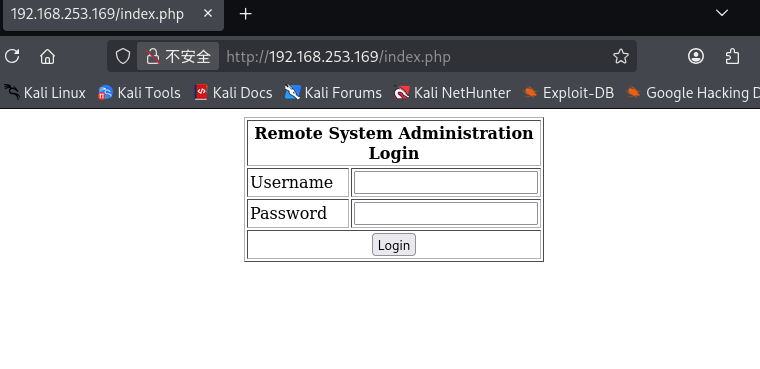Click into the Password field
Viewport: 760px width, 369px height.
click(x=445, y=214)
